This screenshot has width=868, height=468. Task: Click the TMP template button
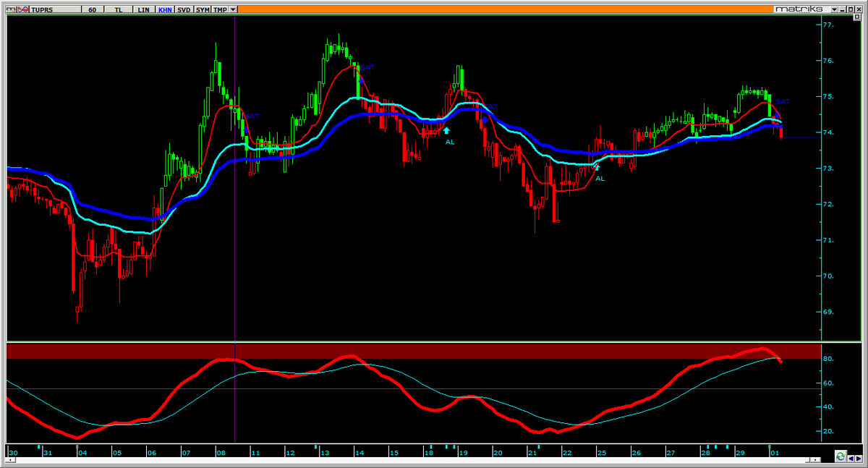tap(220, 9)
